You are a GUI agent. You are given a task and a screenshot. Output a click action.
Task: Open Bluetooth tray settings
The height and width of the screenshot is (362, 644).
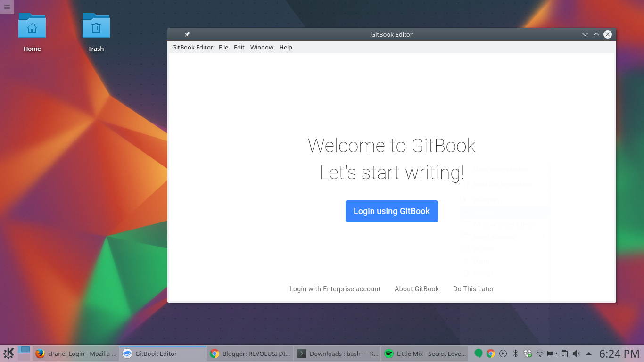515,354
